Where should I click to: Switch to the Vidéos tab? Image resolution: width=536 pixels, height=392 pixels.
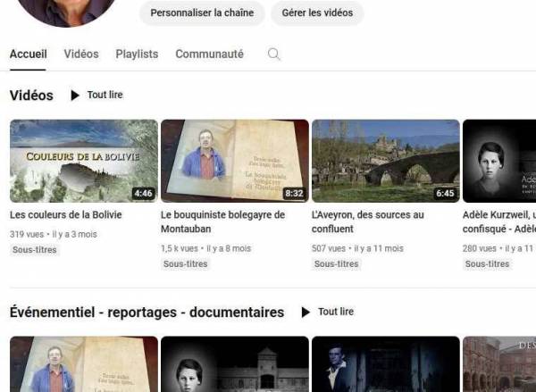[81, 54]
